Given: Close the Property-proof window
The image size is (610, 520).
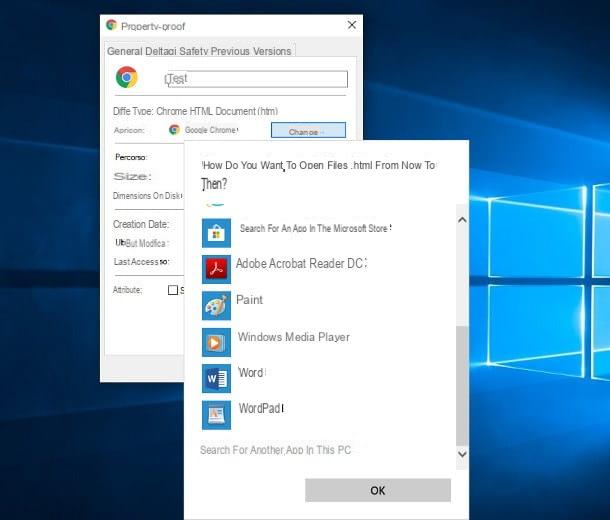Looking at the screenshot, I should pos(352,25).
